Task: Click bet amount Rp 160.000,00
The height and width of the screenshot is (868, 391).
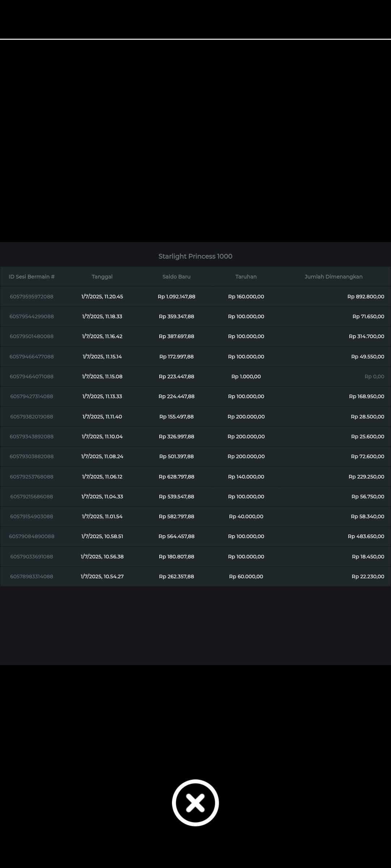Action: (x=246, y=297)
